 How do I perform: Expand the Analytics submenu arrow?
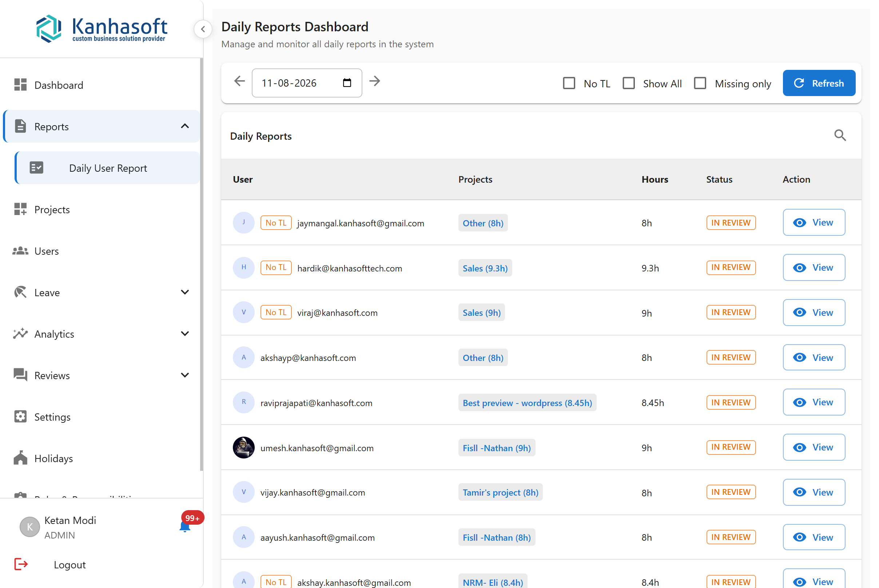click(185, 333)
